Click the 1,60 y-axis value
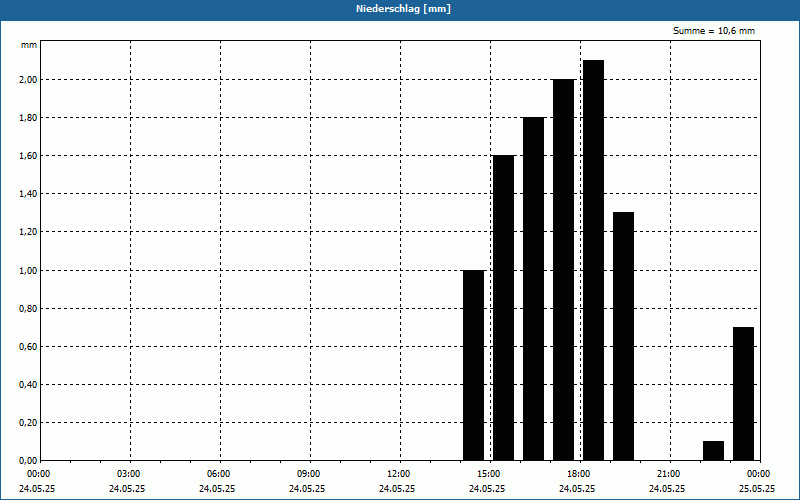This screenshot has height=500, width=800. pos(28,156)
